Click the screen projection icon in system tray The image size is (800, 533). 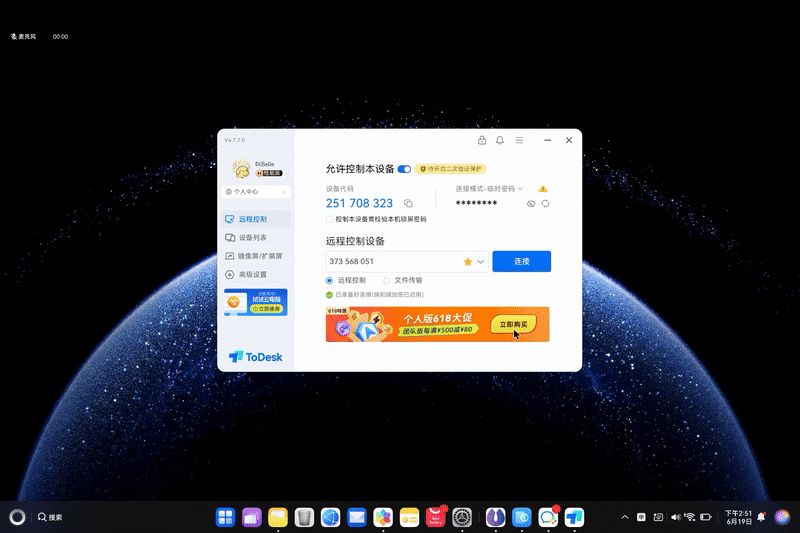point(658,517)
